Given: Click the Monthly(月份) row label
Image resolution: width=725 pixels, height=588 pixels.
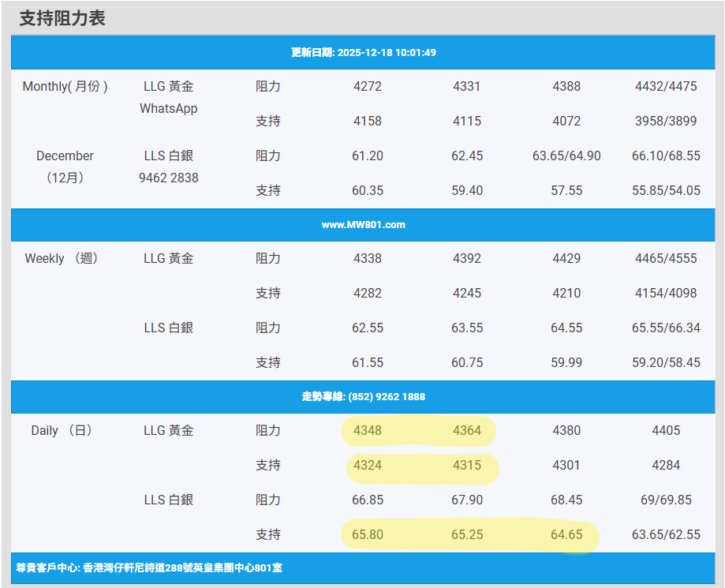Looking at the screenshot, I should click(65, 87).
